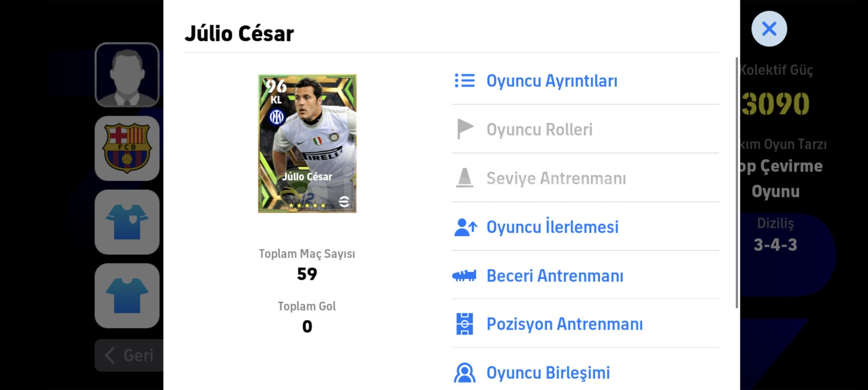Select the Oyuncu Rolleri flag icon

click(465, 129)
